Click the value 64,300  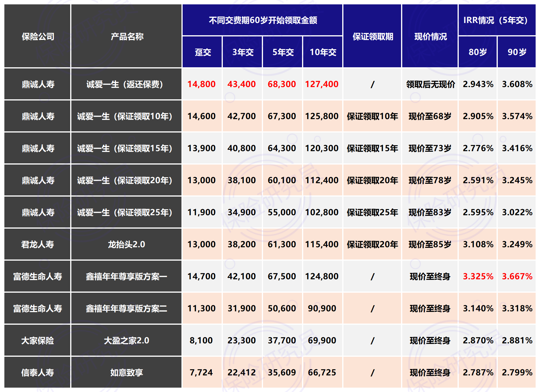tap(282, 148)
